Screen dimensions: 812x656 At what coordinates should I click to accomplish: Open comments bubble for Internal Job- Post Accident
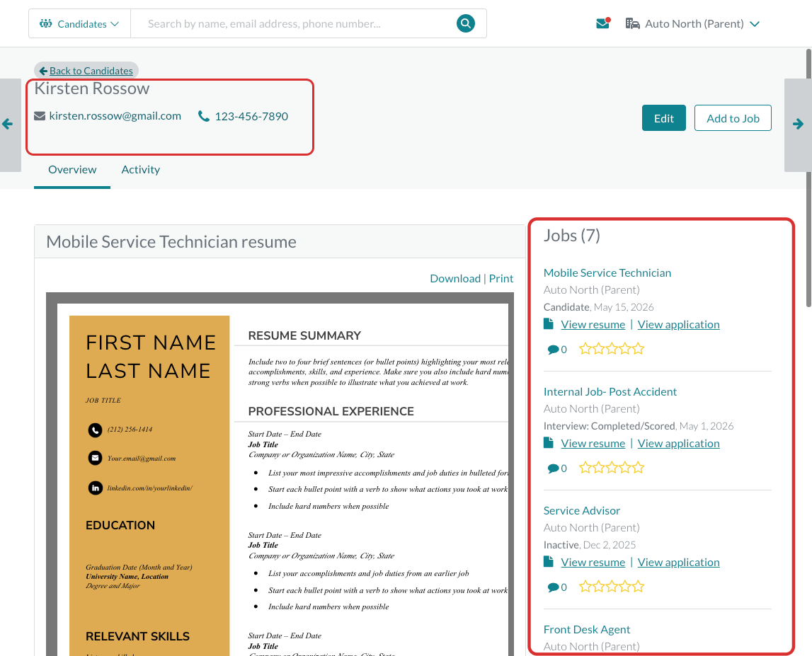(553, 468)
